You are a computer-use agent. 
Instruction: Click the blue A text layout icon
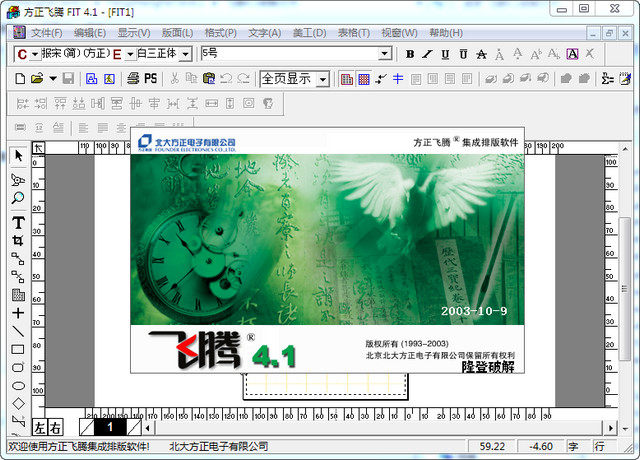91,79
